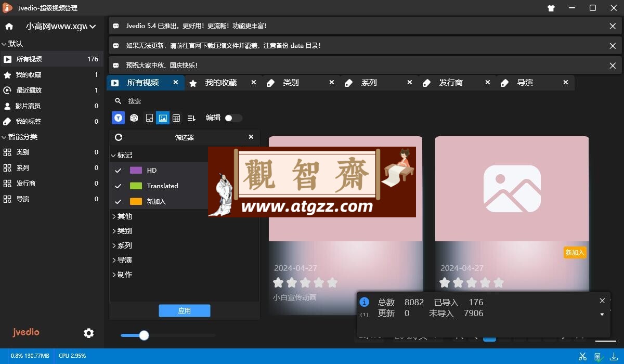Close the 发行商 tab
The image size is (624, 364).
(488, 82)
